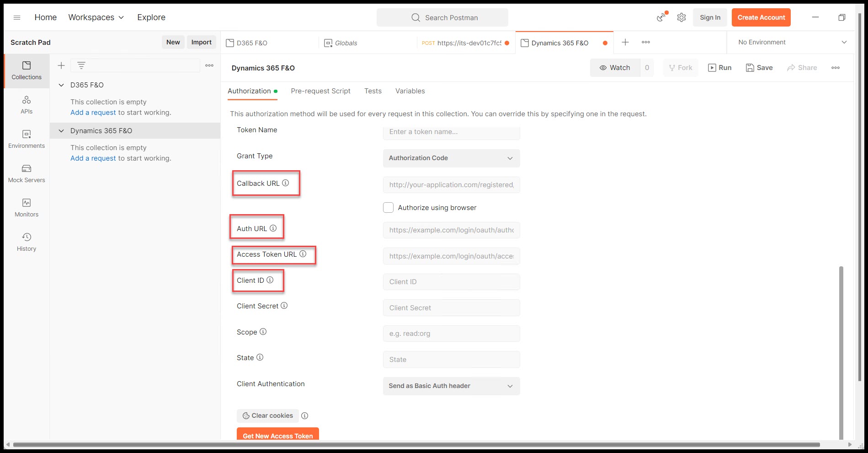868x453 pixels.
Task: Click the Scope info icon
Action: point(263,331)
